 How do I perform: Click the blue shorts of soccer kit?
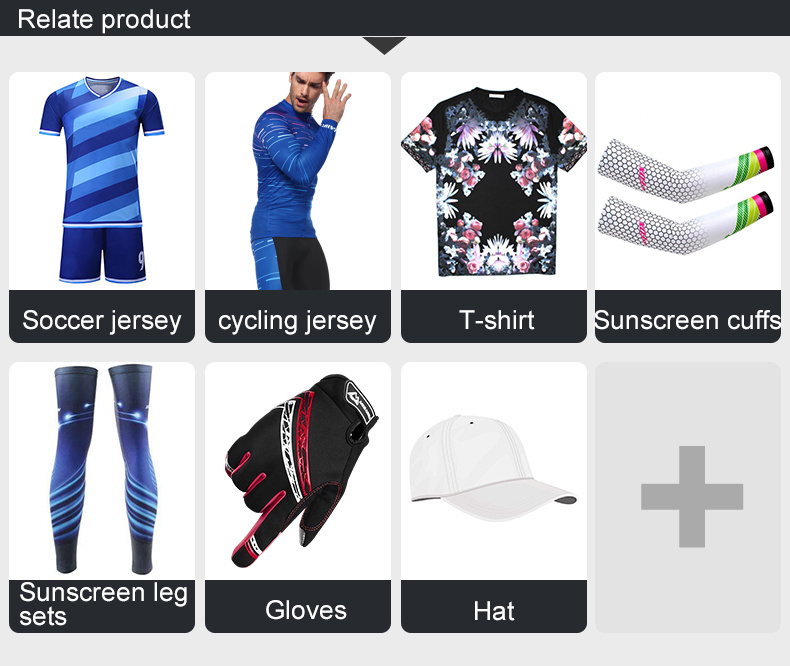point(102,253)
